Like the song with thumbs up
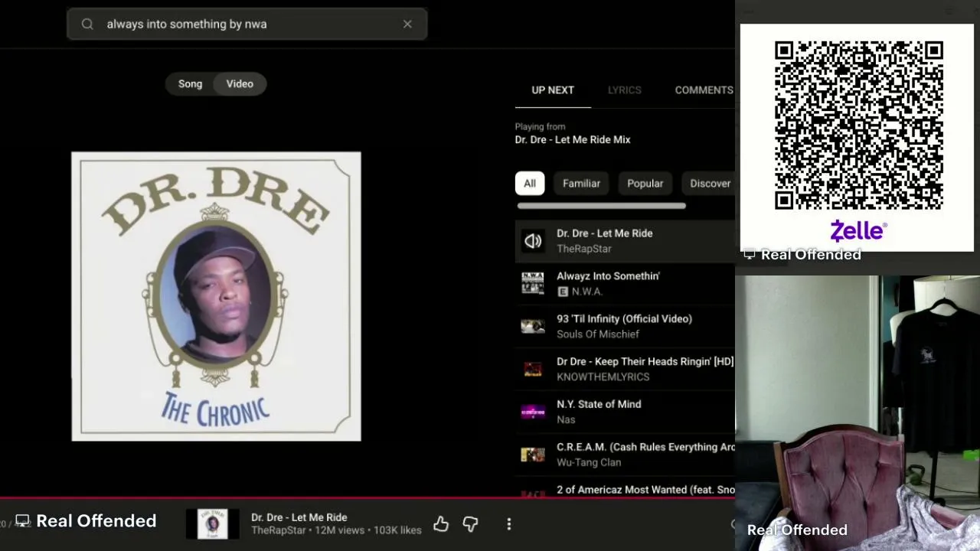 point(441,524)
